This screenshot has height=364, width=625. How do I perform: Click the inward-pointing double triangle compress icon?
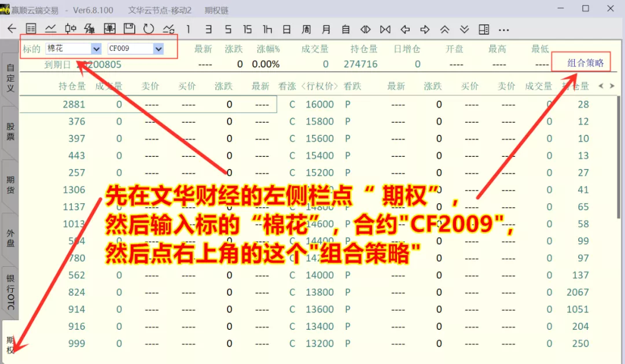pos(385,29)
